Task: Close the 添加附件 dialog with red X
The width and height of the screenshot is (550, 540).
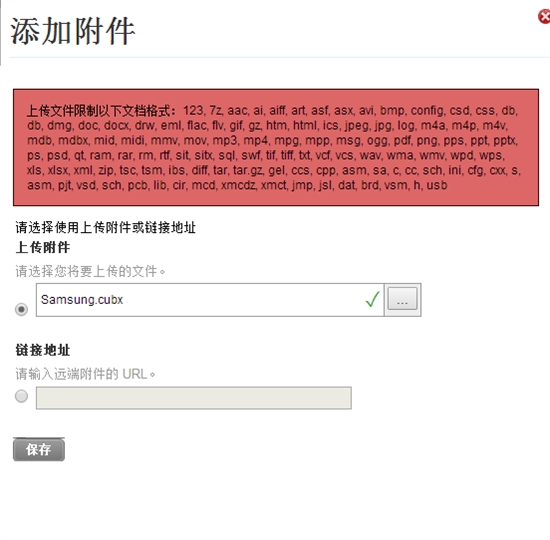Action: 544,16
